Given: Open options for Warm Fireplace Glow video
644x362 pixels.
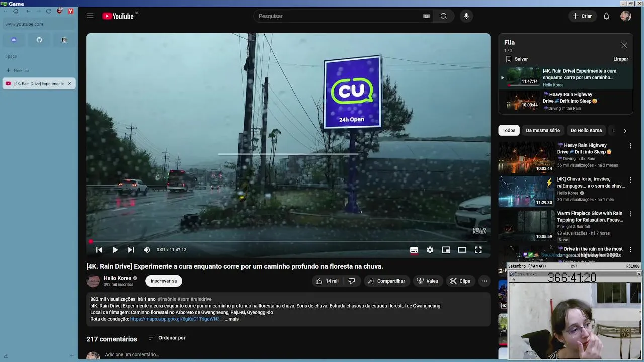Looking at the screenshot, I should 630,214.
